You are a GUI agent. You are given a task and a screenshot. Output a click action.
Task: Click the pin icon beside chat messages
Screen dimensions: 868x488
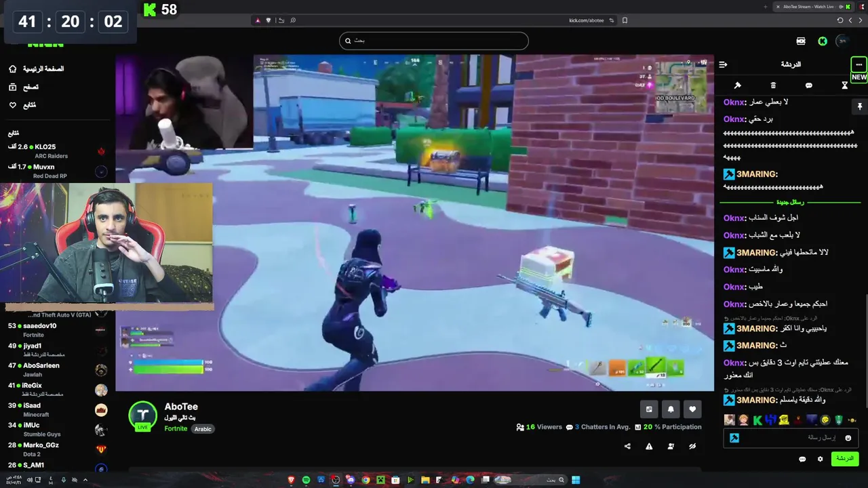pyautogui.click(x=859, y=107)
